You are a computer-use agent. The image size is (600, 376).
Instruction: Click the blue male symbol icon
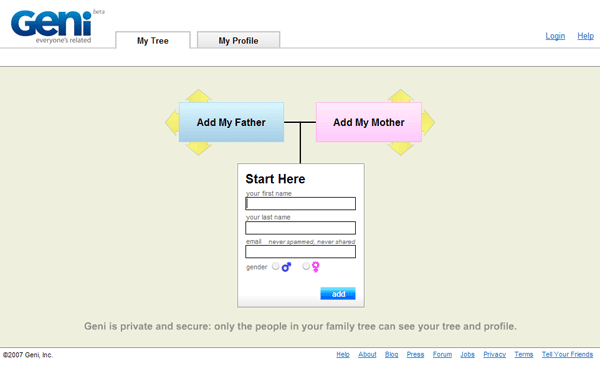tap(286, 267)
